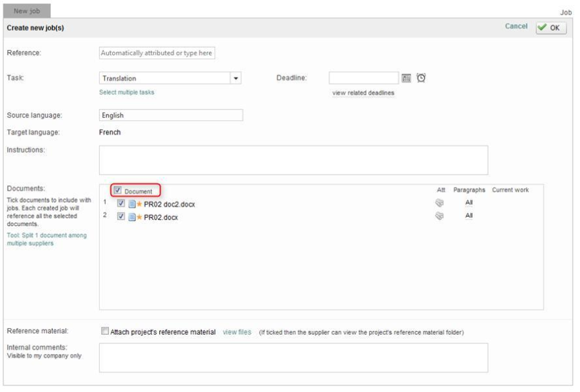The height and width of the screenshot is (392, 580).
Task: Click attachment icon for PR02 doc2.docx
Action: [x=440, y=203]
